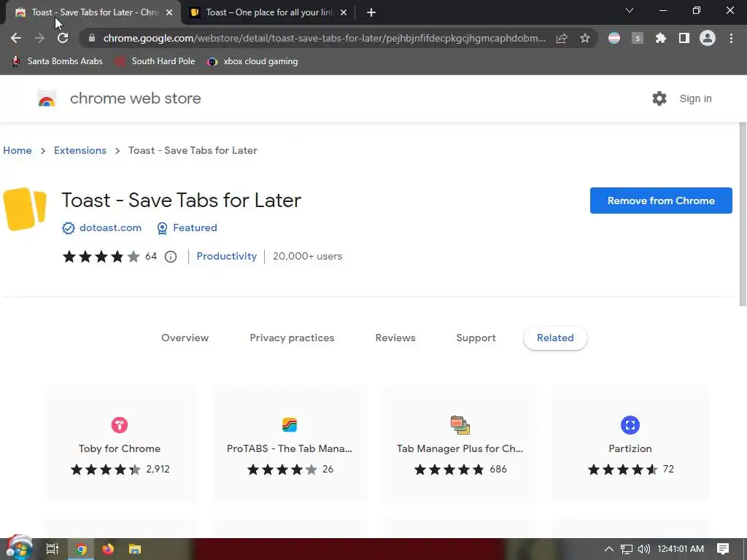Open the striped round extension icon
Screen dimensions: 747x560
point(614,38)
